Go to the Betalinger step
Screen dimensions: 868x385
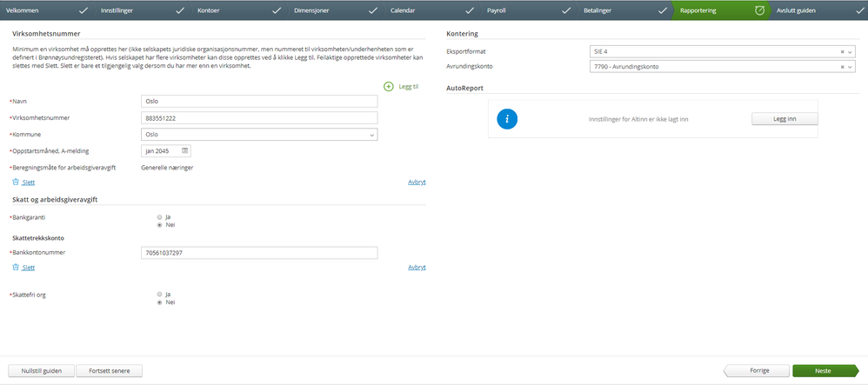click(x=624, y=10)
